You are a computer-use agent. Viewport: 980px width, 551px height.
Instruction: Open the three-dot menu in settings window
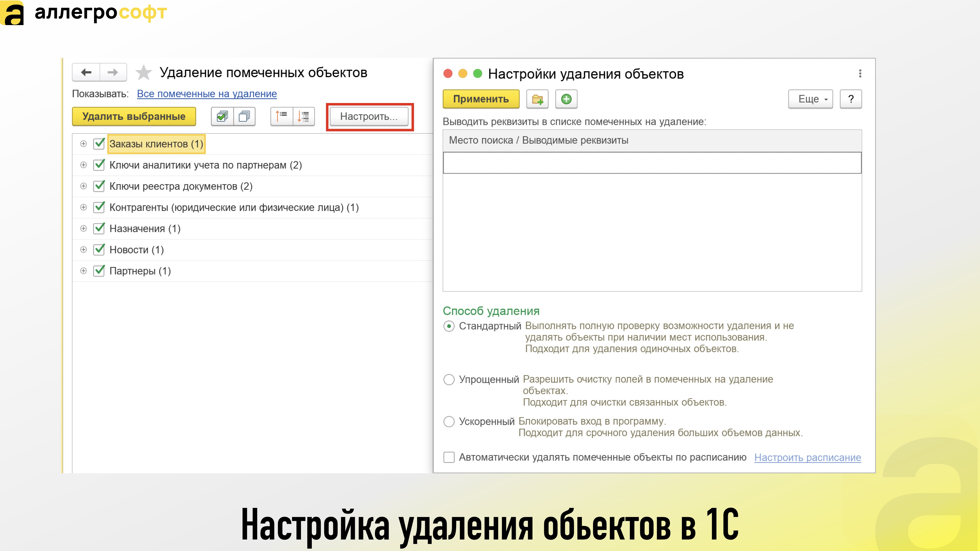pyautogui.click(x=860, y=74)
